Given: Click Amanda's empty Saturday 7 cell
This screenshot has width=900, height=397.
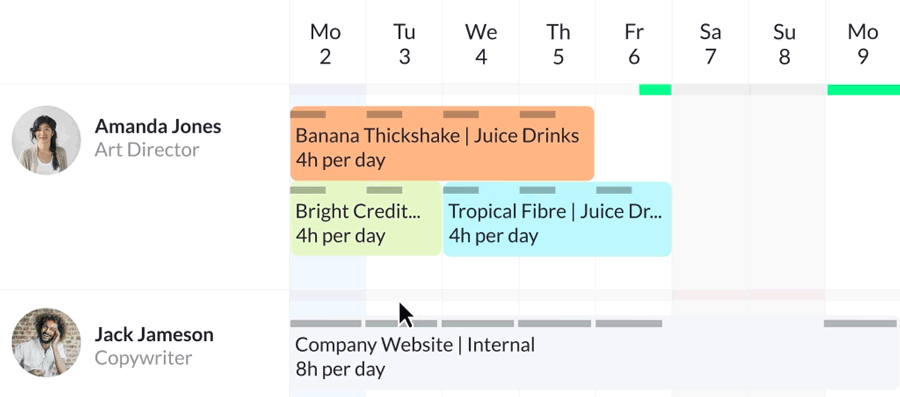Looking at the screenshot, I should pyautogui.click(x=711, y=192).
